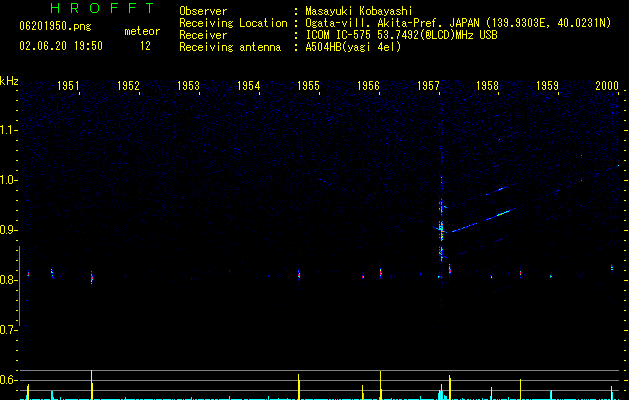
Task: Click the 1958 time axis label
Action: click(487, 85)
